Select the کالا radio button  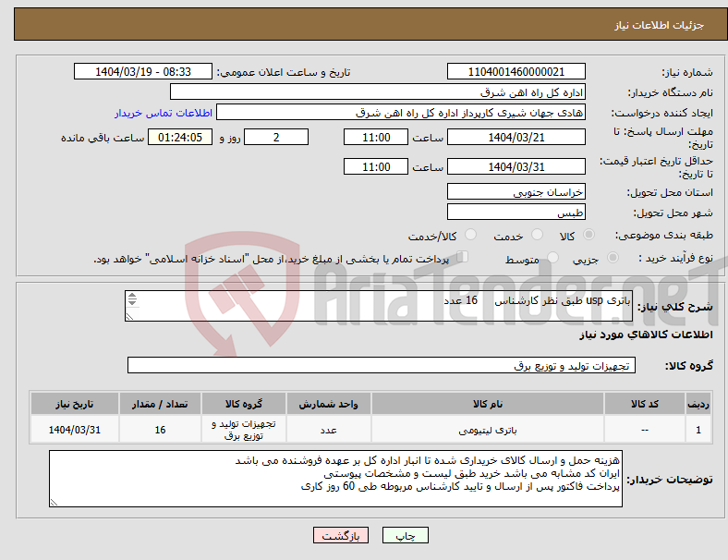click(588, 235)
